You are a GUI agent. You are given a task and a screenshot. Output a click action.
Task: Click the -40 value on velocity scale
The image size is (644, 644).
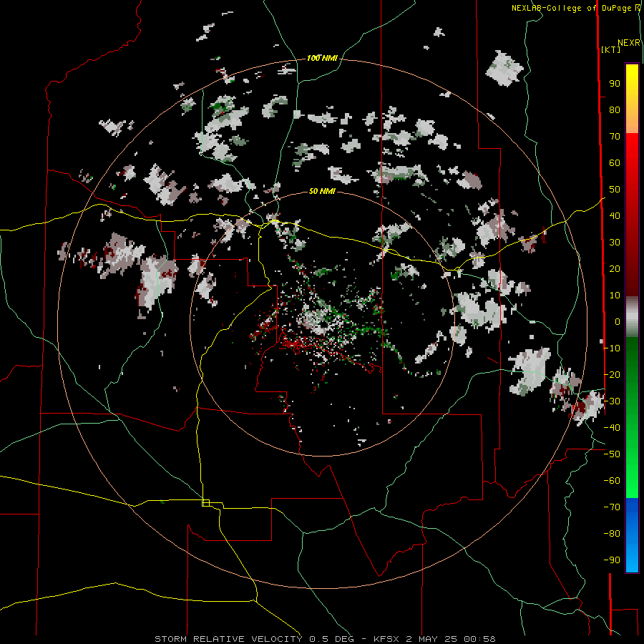tap(612, 428)
